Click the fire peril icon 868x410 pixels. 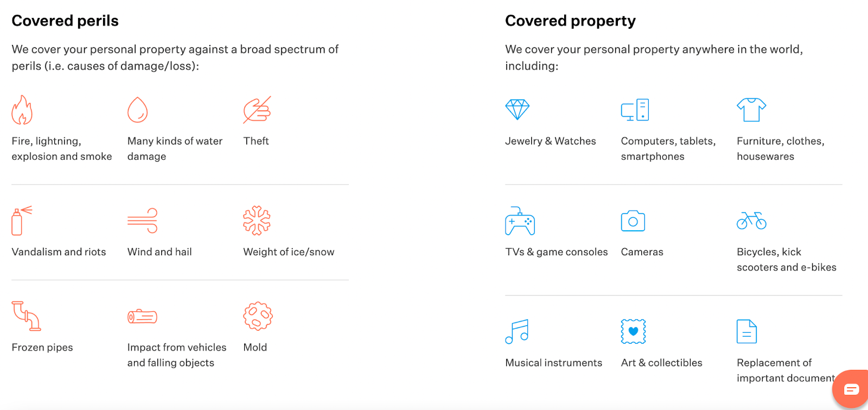click(x=23, y=110)
